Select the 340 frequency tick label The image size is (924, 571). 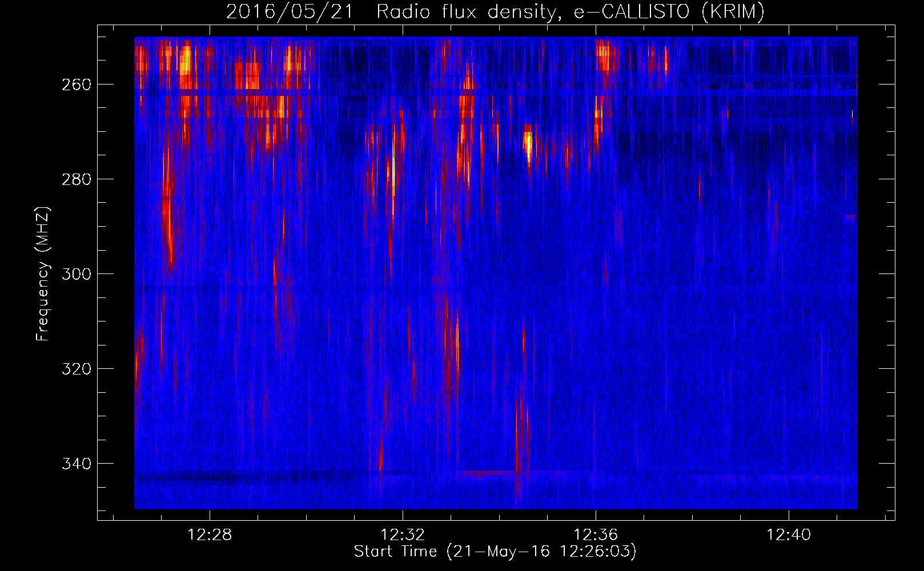(77, 464)
